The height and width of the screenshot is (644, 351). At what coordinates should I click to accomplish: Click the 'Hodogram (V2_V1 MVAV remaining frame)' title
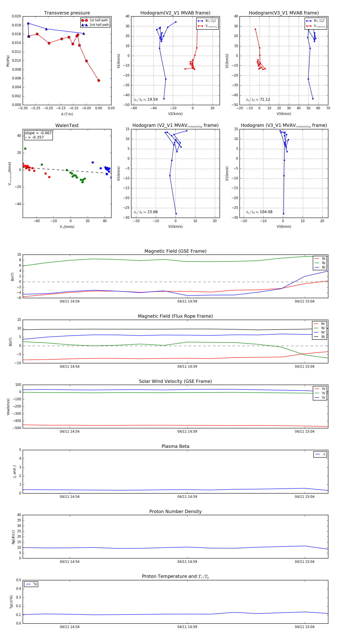click(175, 125)
